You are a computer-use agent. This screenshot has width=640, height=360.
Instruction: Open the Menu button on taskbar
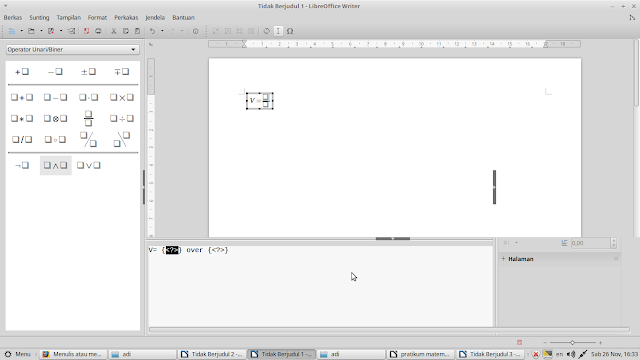(18, 354)
